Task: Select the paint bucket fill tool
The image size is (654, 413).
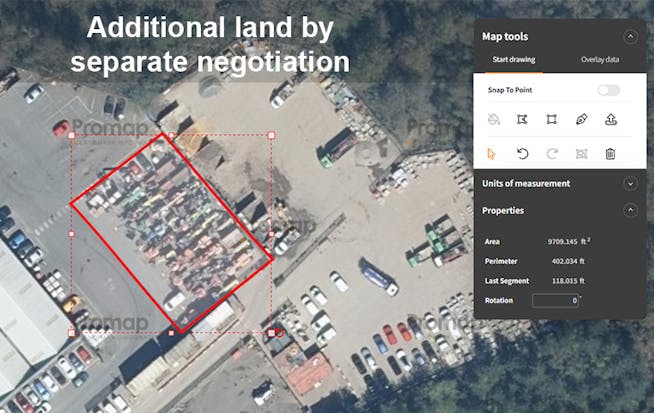Action: pos(493,120)
